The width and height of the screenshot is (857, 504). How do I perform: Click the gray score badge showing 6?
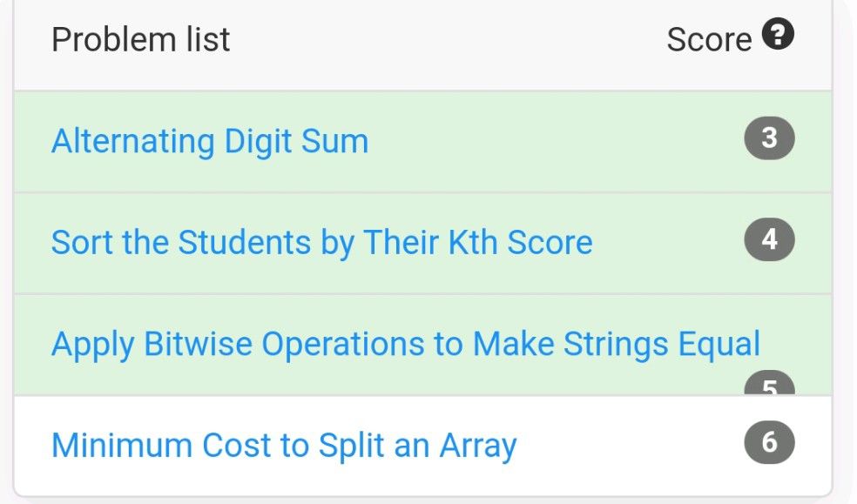[769, 442]
